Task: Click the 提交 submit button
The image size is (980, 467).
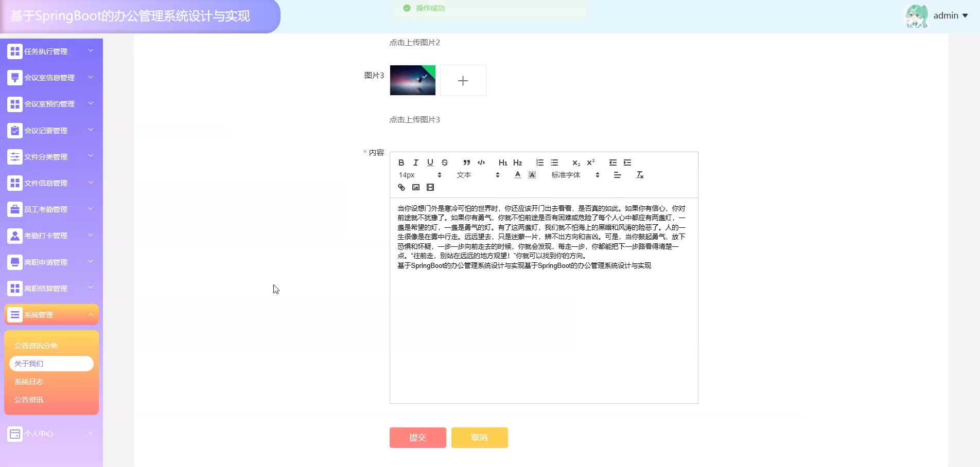Action: (417, 438)
